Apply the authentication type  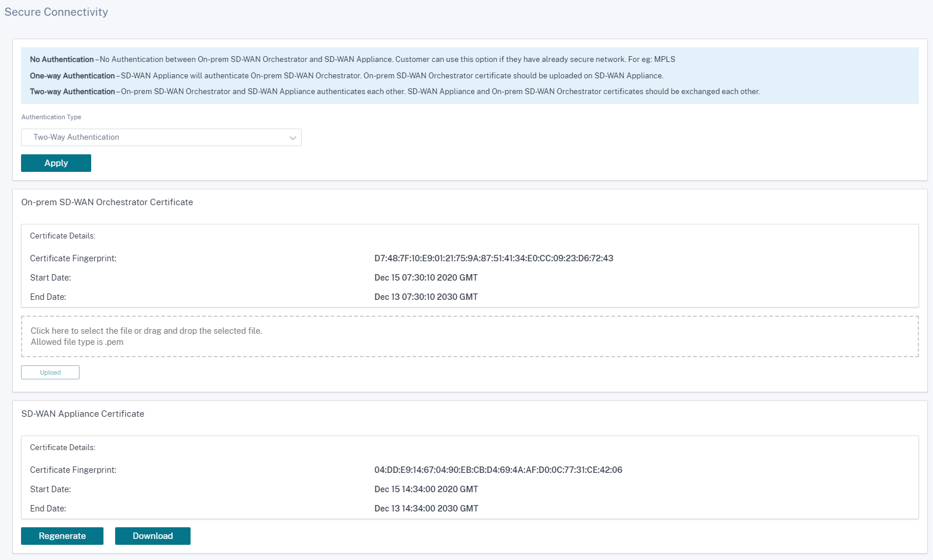point(56,163)
